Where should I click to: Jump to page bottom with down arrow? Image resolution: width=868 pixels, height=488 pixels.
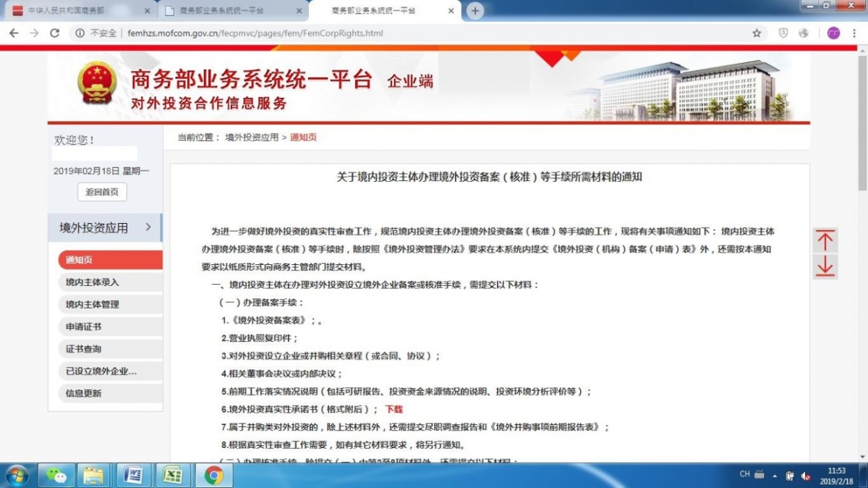(825, 266)
